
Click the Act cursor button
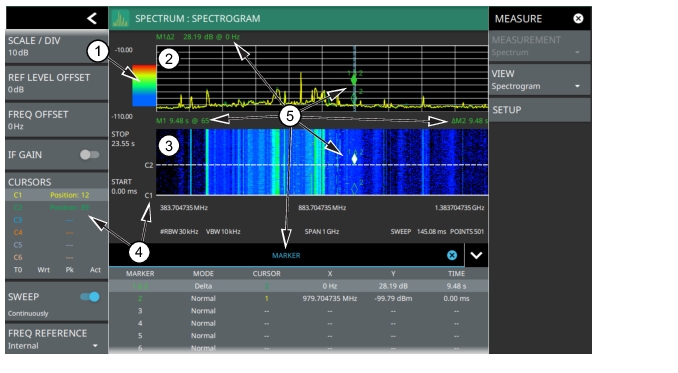95,270
